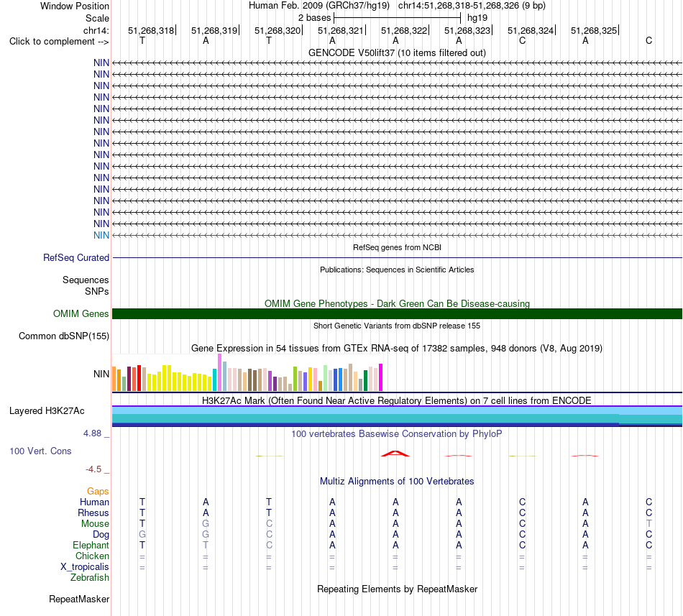683x616 pixels.
Task: Click the 'X_tropicalis' species label
Action: (85, 567)
